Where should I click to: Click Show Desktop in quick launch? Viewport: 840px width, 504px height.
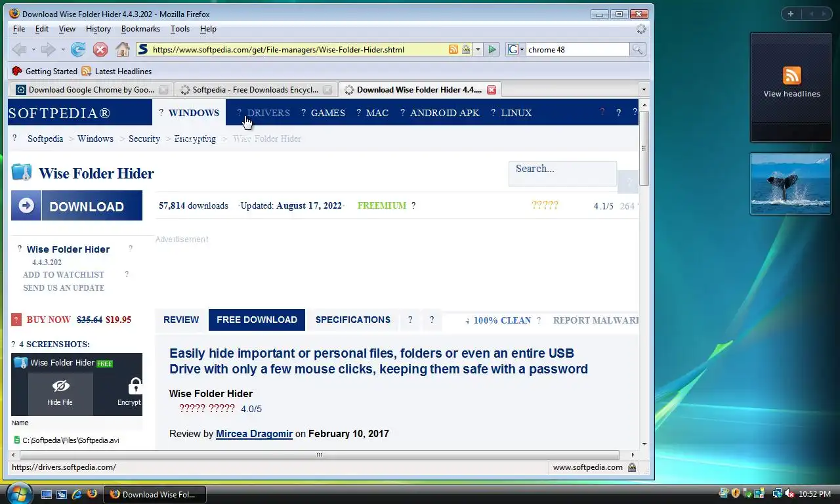47,494
